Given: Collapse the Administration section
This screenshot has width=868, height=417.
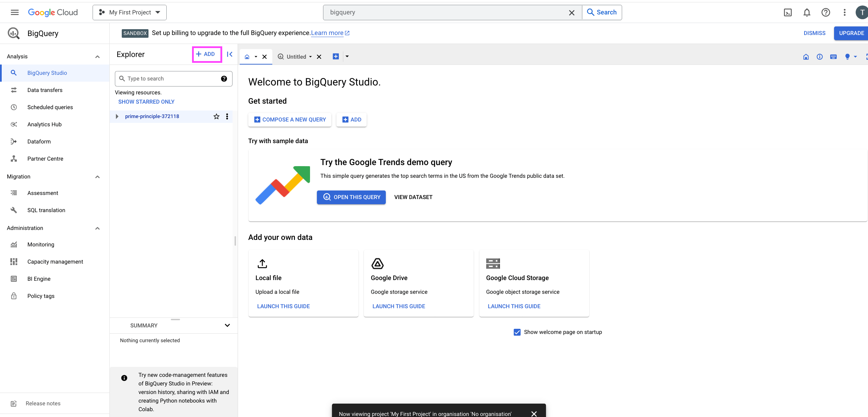Looking at the screenshot, I should click(97, 228).
